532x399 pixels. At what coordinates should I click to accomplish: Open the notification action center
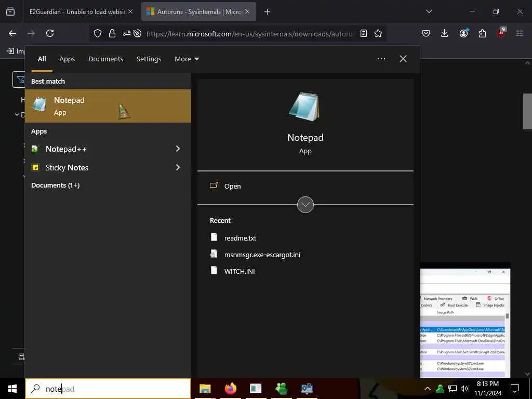pos(515,389)
